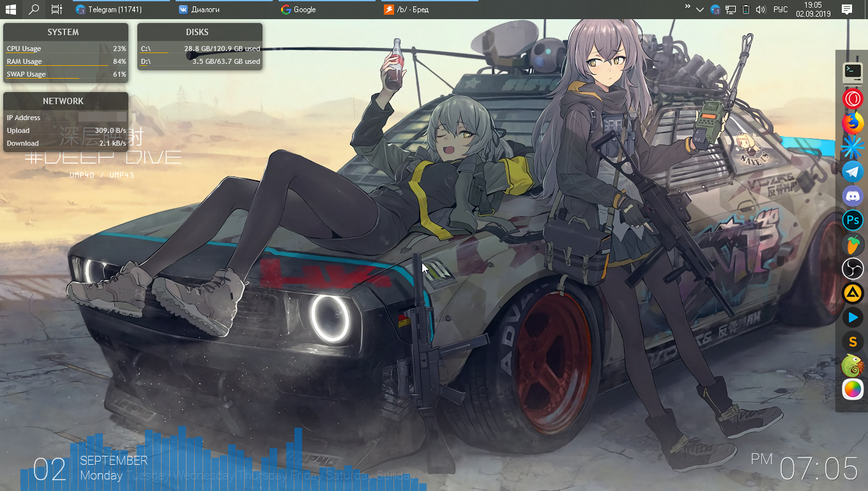Open the Action Center notifications icon
Screen dimensions: 868x491
point(847,10)
